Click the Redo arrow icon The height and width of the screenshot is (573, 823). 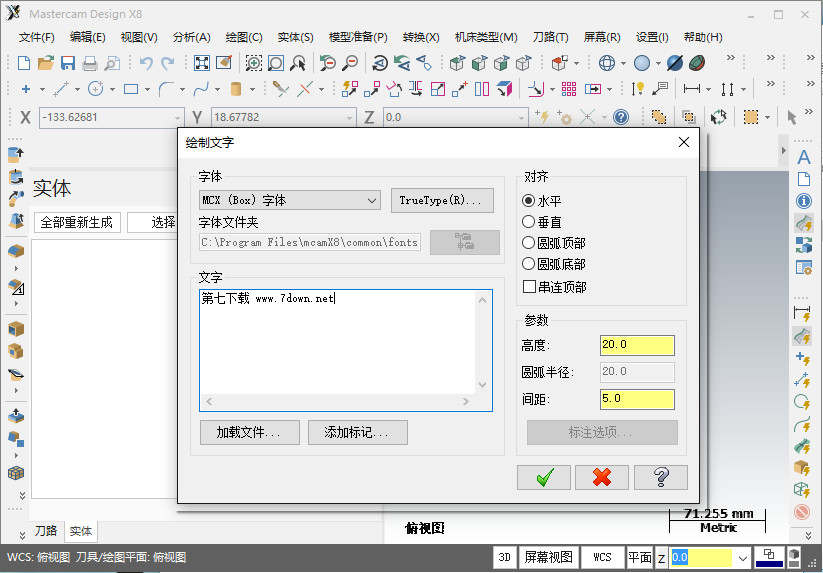[x=167, y=63]
